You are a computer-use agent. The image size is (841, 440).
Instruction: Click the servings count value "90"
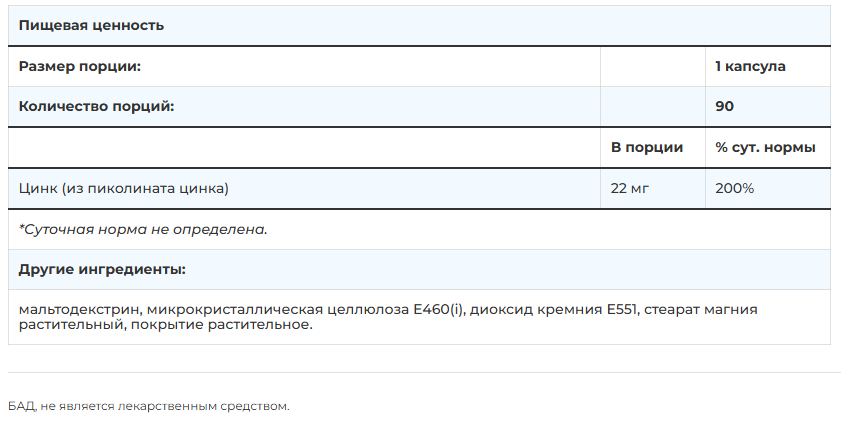pos(725,106)
